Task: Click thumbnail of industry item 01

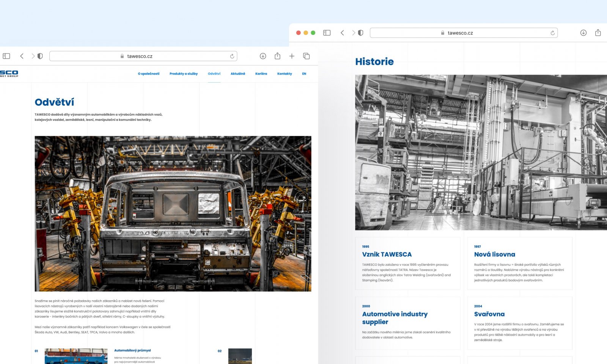Action: pos(76,356)
